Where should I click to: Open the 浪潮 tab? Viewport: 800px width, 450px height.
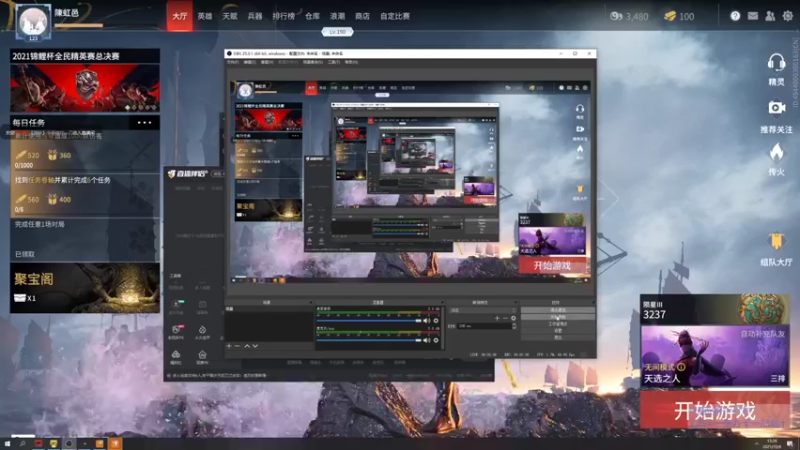(x=337, y=16)
